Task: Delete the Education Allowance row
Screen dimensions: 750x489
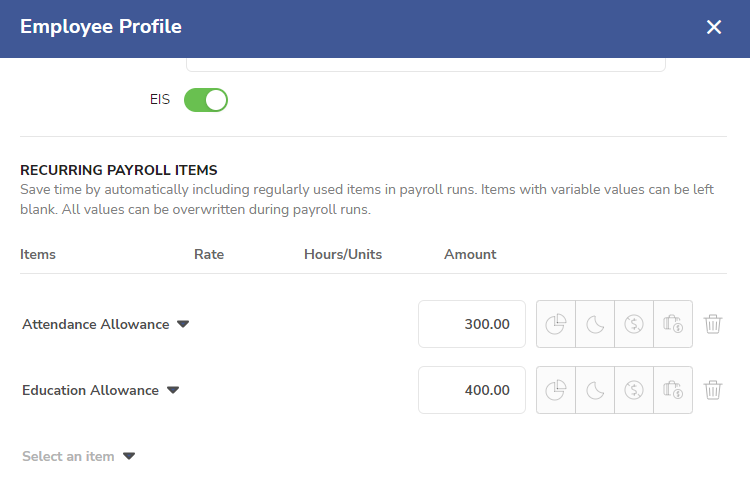Action: pyautogui.click(x=713, y=390)
